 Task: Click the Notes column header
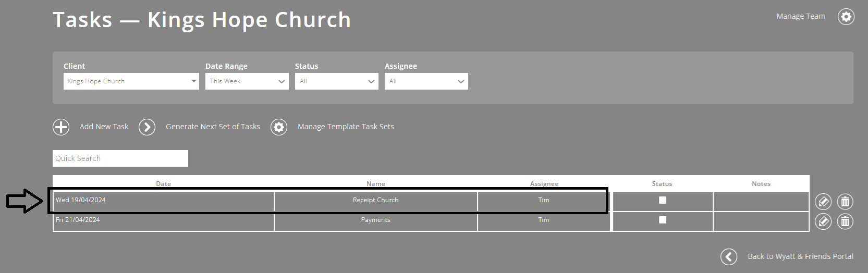tap(761, 184)
